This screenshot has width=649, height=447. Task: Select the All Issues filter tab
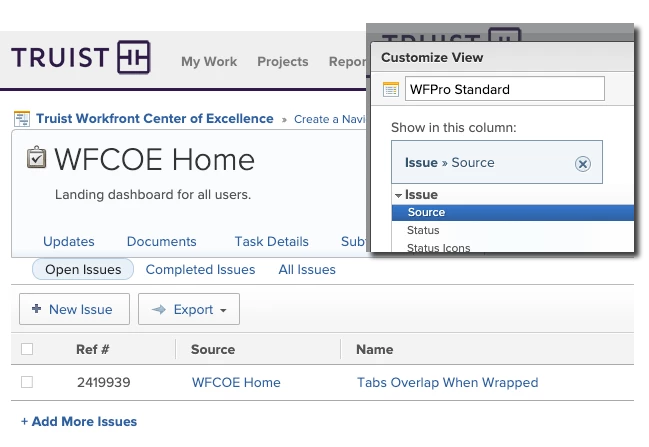click(x=307, y=269)
